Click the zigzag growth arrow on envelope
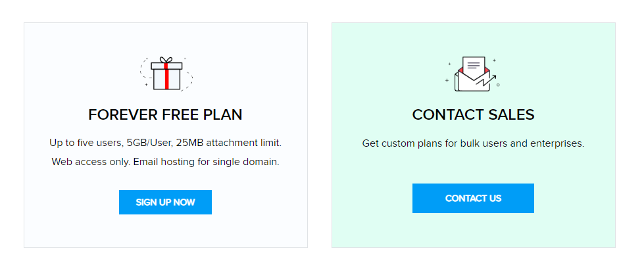Image resolution: width=644 pixels, height=271 pixels. pos(486,81)
